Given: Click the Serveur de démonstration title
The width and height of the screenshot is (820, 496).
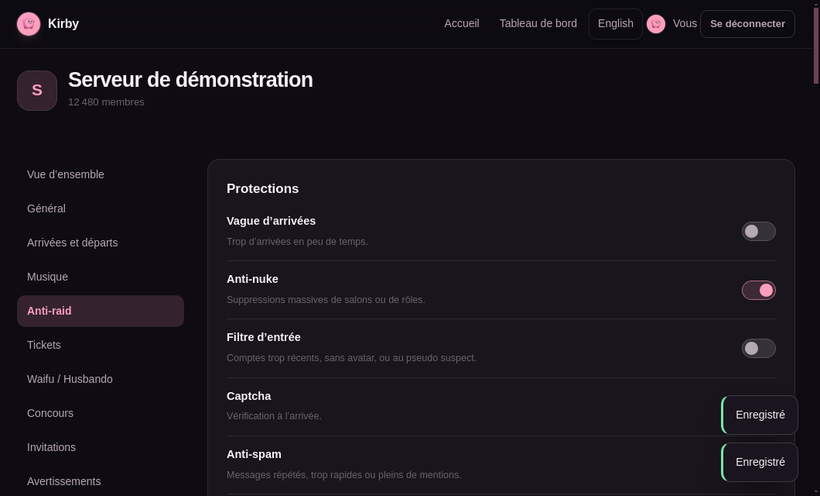Looking at the screenshot, I should (190, 80).
